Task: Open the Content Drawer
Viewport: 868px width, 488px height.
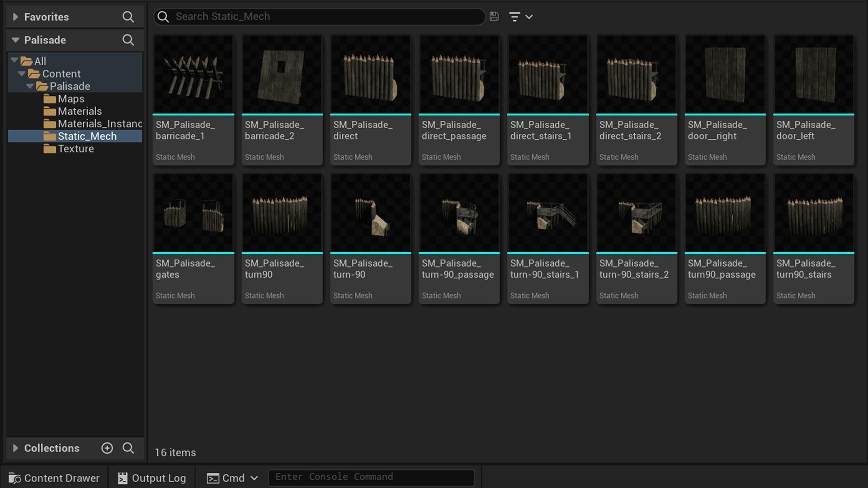Action: click(54, 478)
